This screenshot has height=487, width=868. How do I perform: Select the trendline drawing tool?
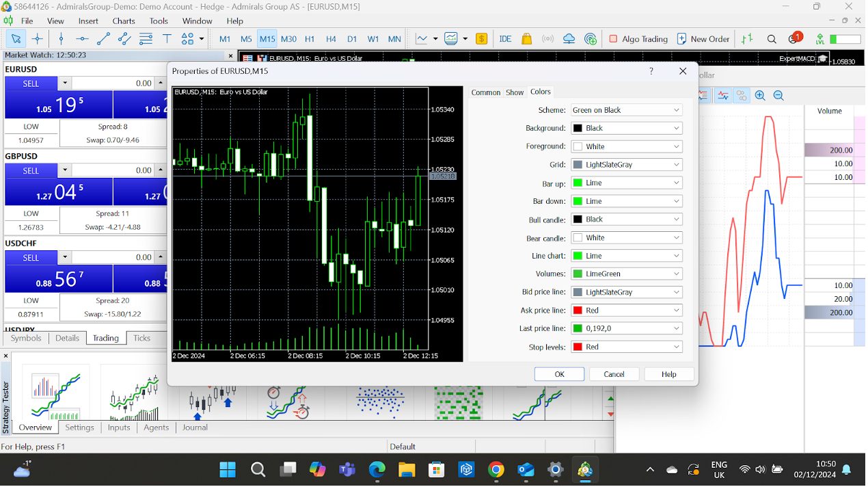[104, 39]
